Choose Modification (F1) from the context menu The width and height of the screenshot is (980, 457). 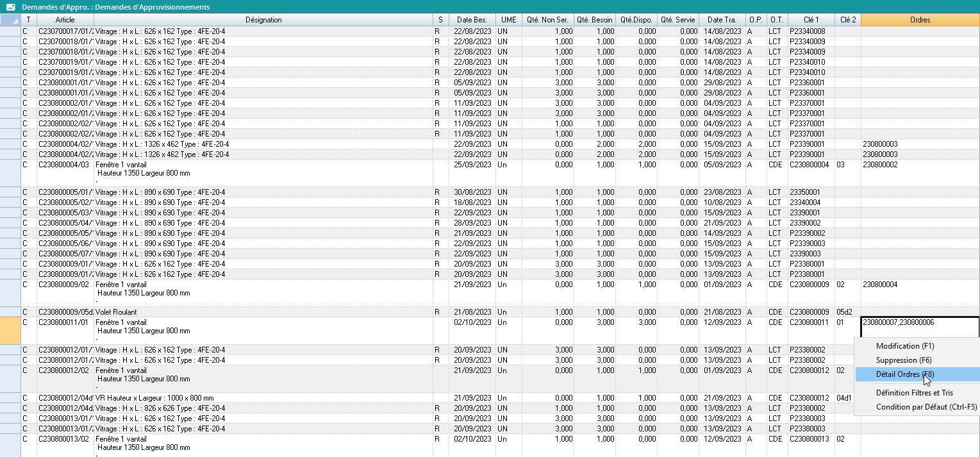pyautogui.click(x=904, y=346)
